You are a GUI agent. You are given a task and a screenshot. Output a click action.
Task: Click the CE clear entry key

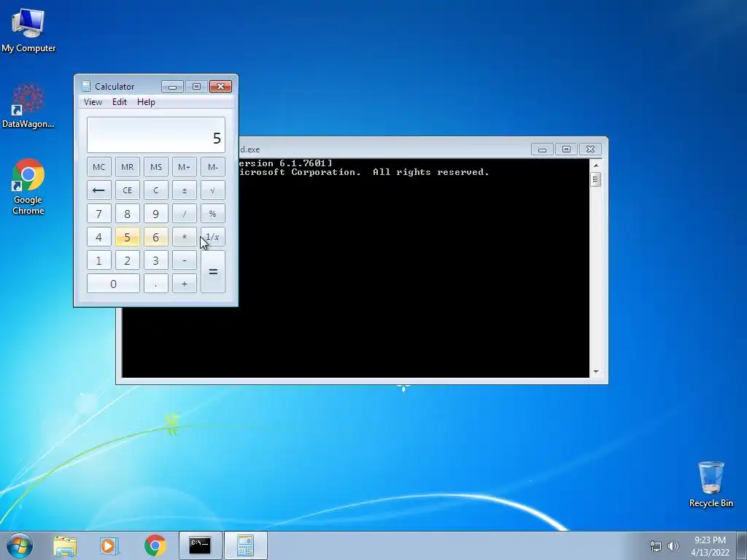coord(128,190)
